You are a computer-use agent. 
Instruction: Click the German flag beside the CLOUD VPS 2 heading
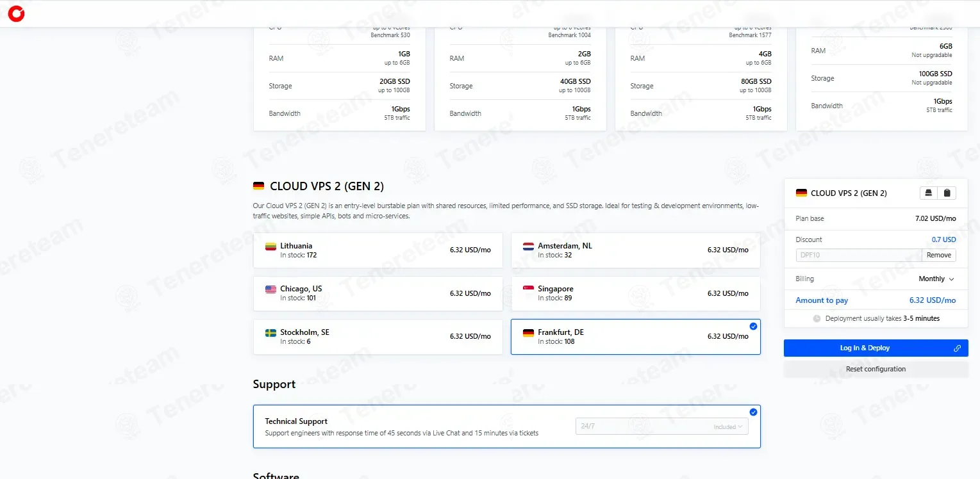(258, 186)
